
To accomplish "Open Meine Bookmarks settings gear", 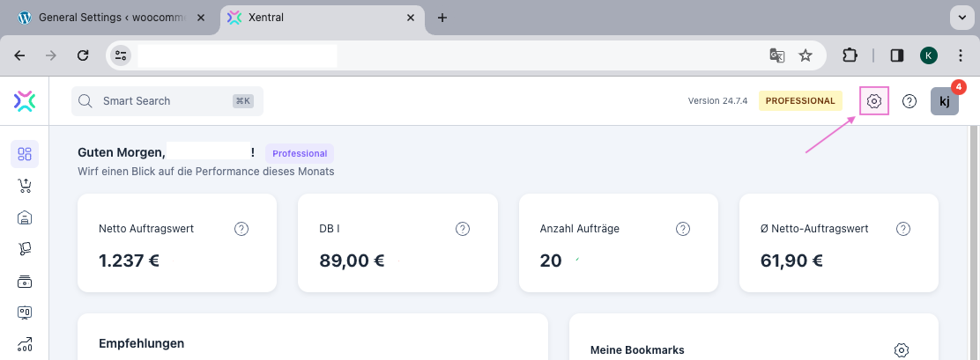I will pos(901,350).
